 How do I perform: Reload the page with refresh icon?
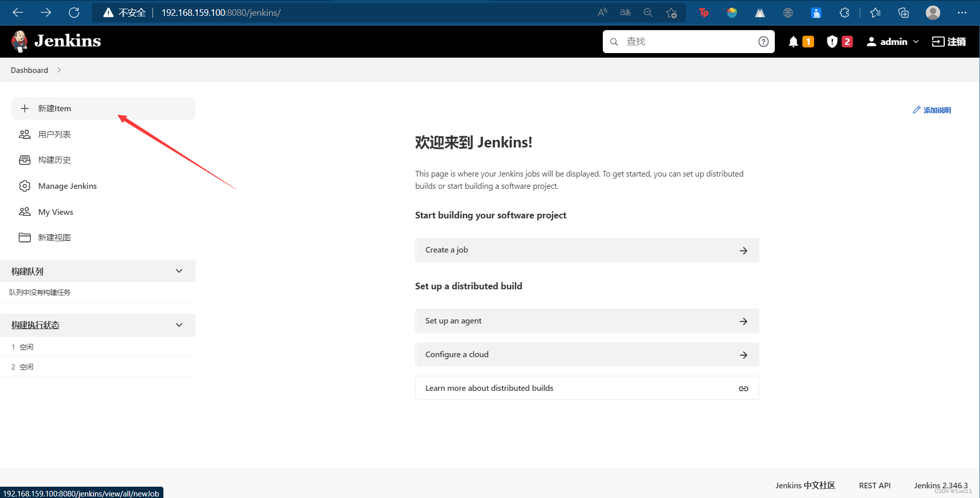click(x=74, y=12)
